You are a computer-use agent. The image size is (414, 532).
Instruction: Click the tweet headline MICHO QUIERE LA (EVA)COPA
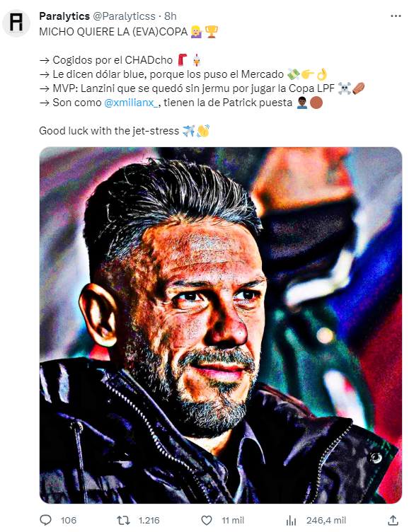coord(113,32)
